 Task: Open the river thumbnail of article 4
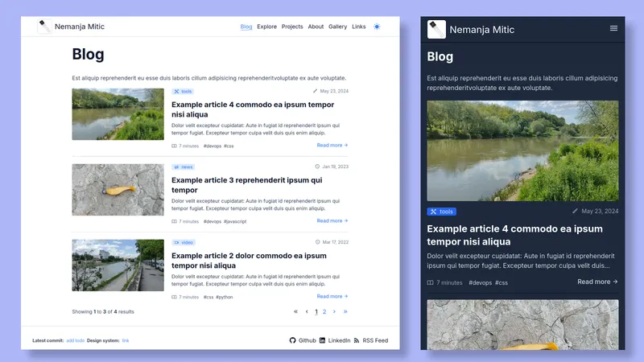click(x=118, y=114)
